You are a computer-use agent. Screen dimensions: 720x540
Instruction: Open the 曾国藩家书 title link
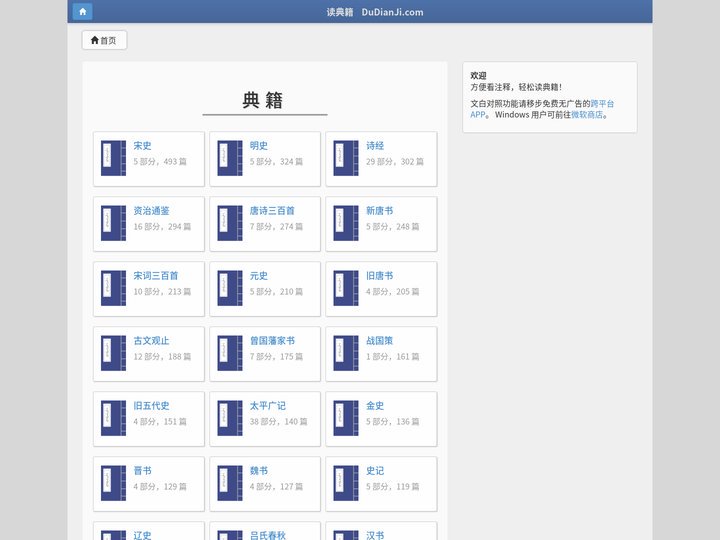272,341
